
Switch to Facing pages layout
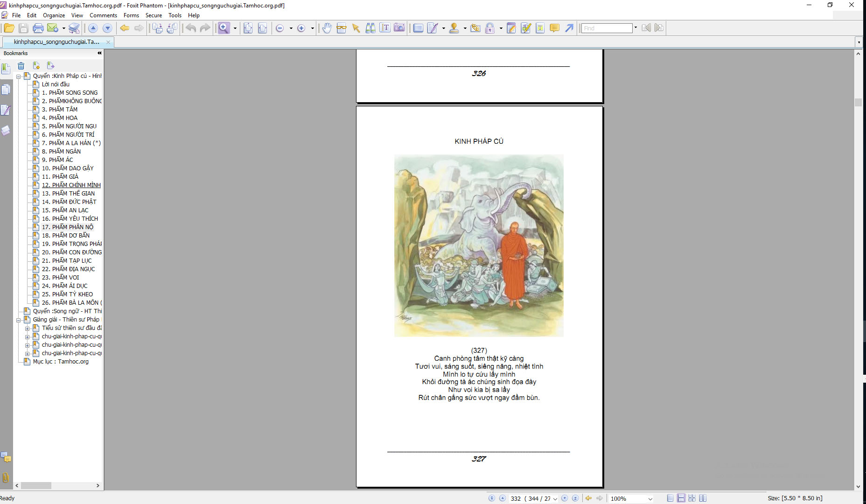pyautogui.click(x=703, y=498)
